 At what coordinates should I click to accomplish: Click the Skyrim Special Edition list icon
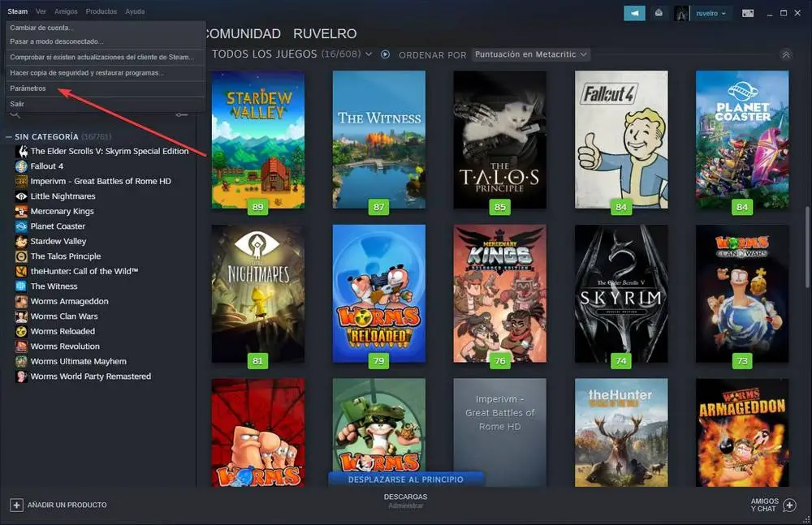[x=22, y=151]
